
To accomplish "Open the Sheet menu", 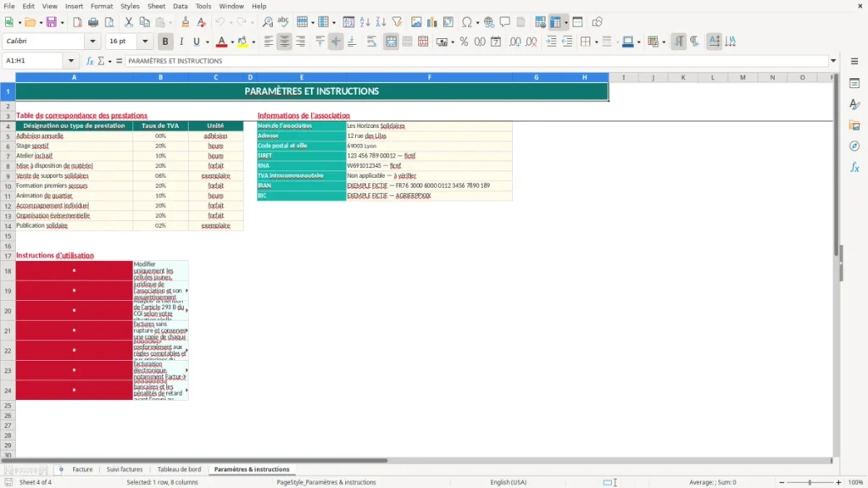I will tap(156, 6).
